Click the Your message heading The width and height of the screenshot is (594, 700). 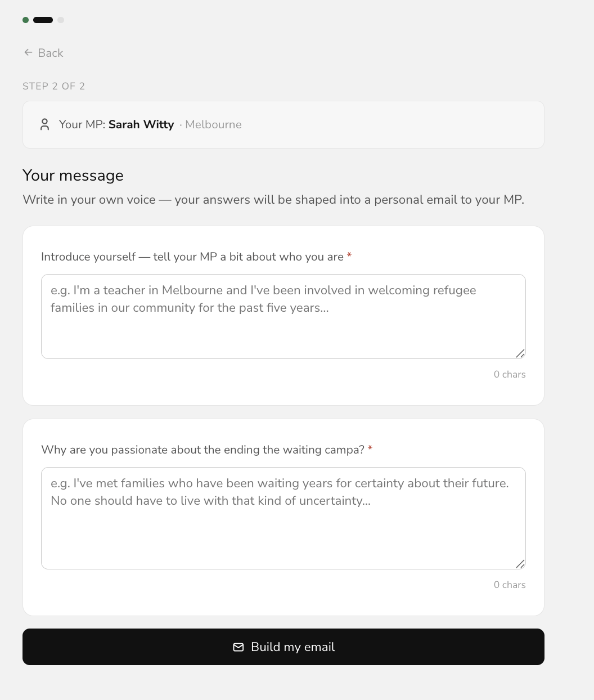pos(73,176)
